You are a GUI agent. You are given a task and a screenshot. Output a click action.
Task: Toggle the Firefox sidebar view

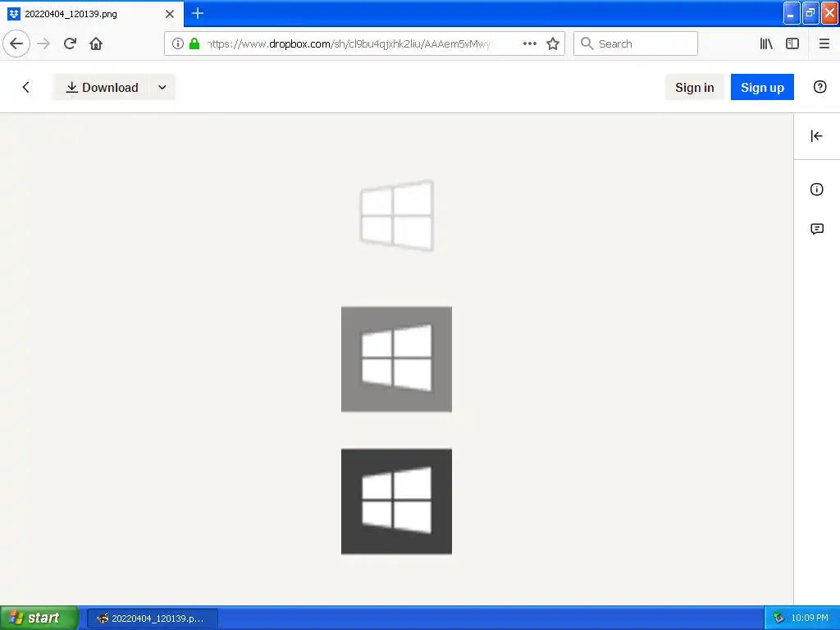pyautogui.click(x=792, y=43)
